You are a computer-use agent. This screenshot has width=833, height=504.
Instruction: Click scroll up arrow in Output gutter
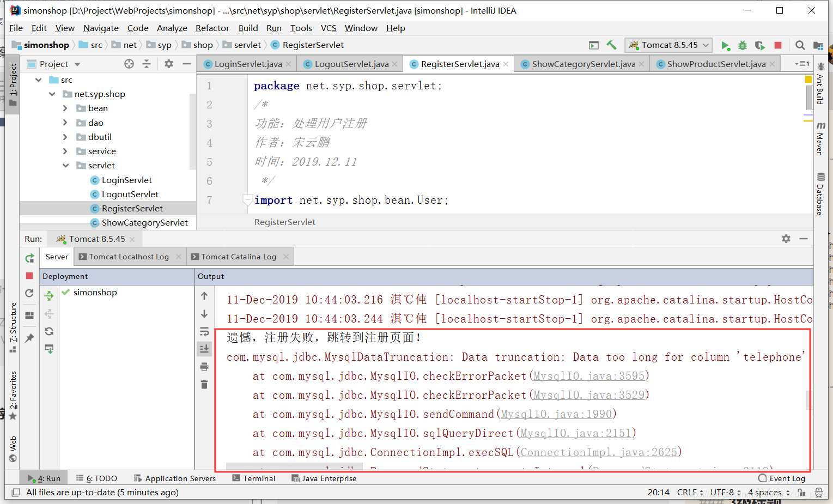pos(204,296)
